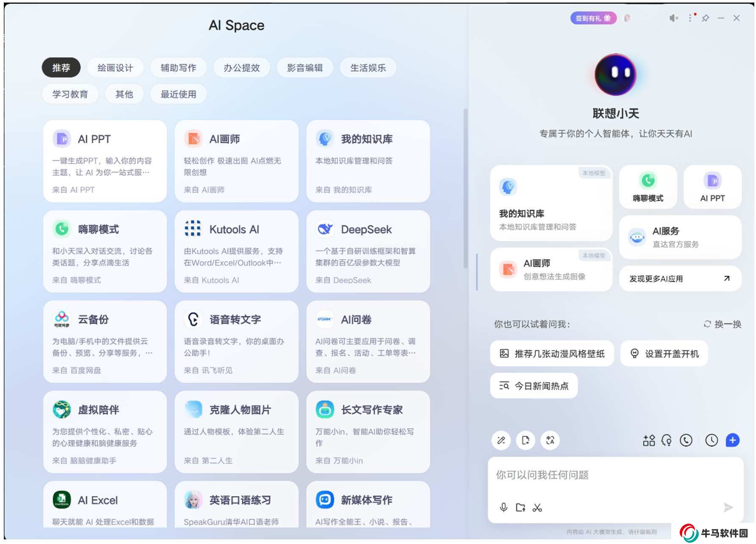Click the translate icon above the chat box
Viewport: 756px width, 544px height.
tap(550, 440)
